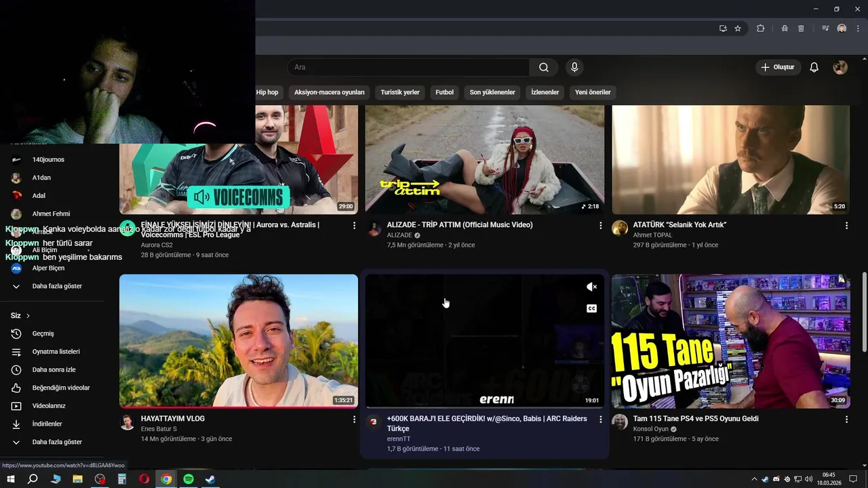
Task: Open Chrome media controls icon
Action: click(825, 28)
